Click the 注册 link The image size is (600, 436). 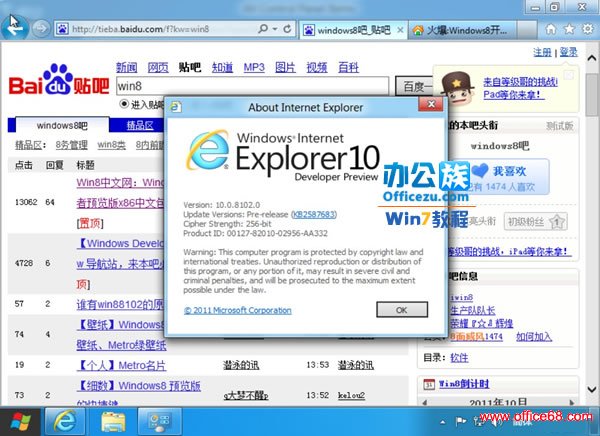coord(543,52)
